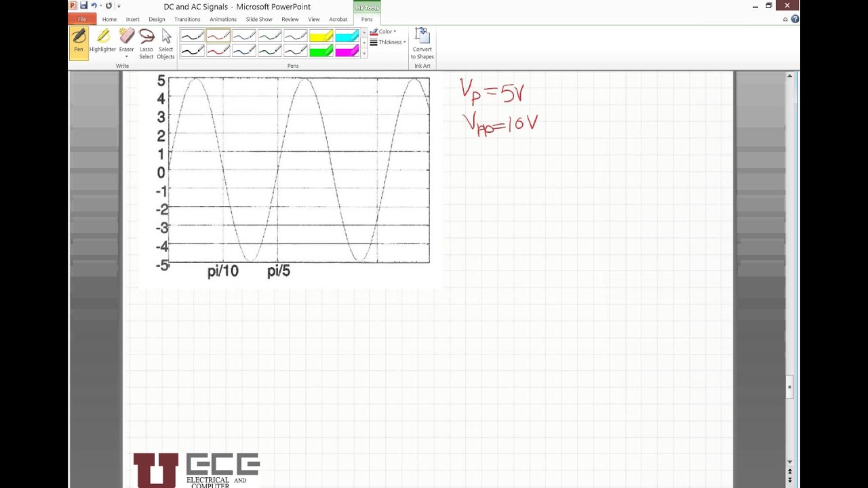Image resolution: width=868 pixels, height=488 pixels.
Task: Open the Design tab
Action: (157, 19)
